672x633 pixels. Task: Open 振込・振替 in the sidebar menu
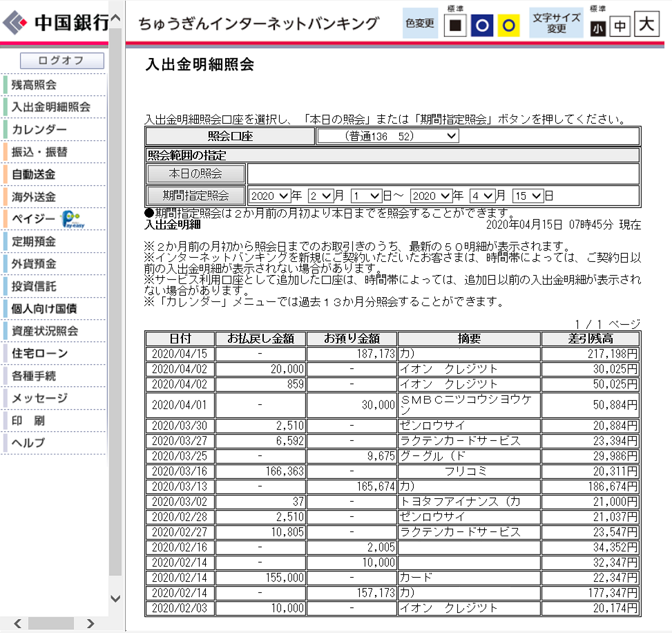39,152
